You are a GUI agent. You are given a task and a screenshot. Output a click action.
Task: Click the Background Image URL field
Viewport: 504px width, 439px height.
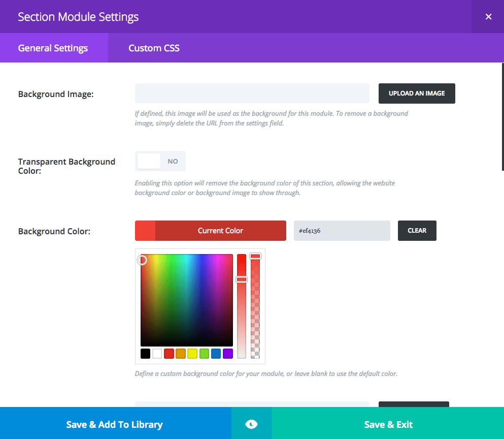tap(252, 93)
